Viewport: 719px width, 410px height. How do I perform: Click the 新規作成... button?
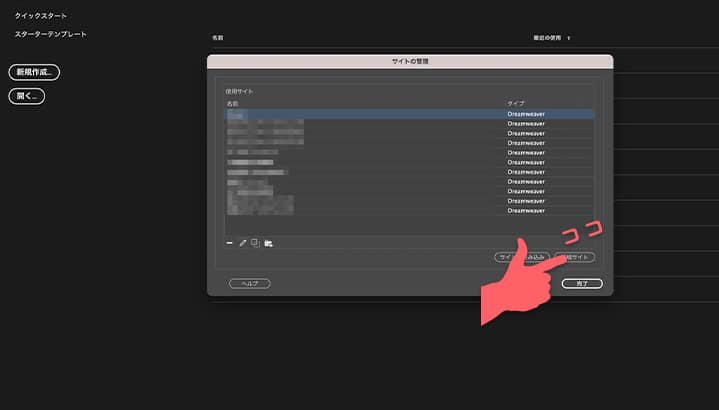click(34, 72)
